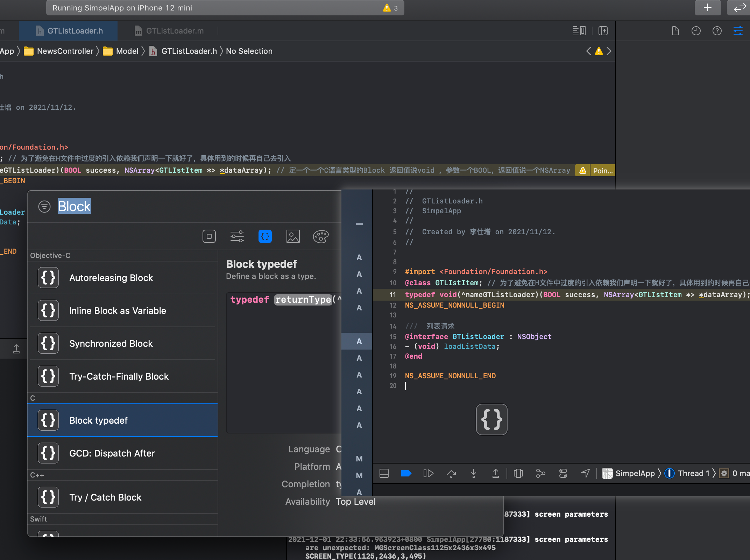Open Debug Memory Graph icon
This screenshot has width=750, height=560.
pyautogui.click(x=540, y=474)
